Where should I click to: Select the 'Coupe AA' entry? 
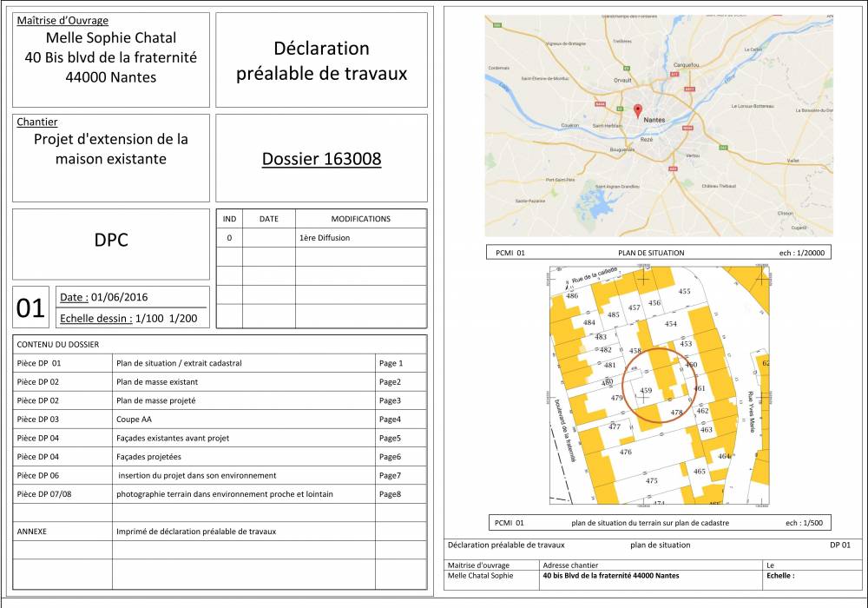pos(134,420)
